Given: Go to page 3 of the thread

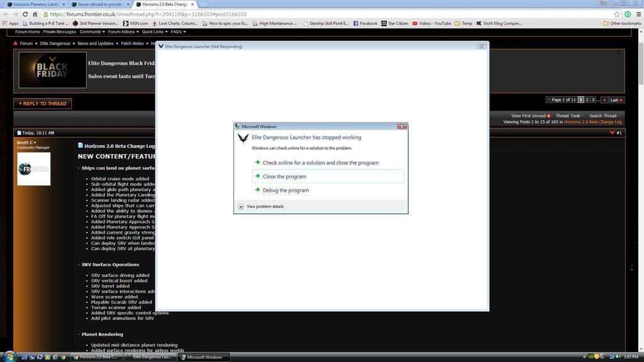Looking at the screenshot, I should coord(592,100).
